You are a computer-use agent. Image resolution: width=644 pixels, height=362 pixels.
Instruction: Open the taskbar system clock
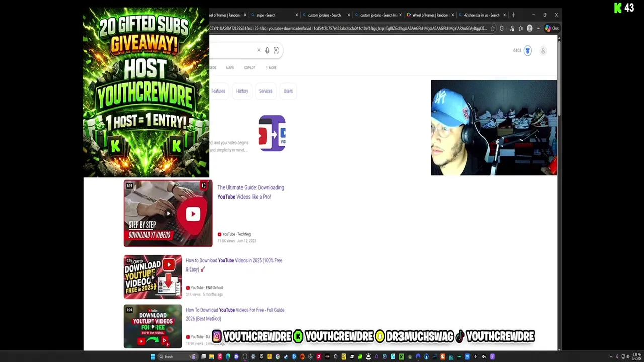637,357
